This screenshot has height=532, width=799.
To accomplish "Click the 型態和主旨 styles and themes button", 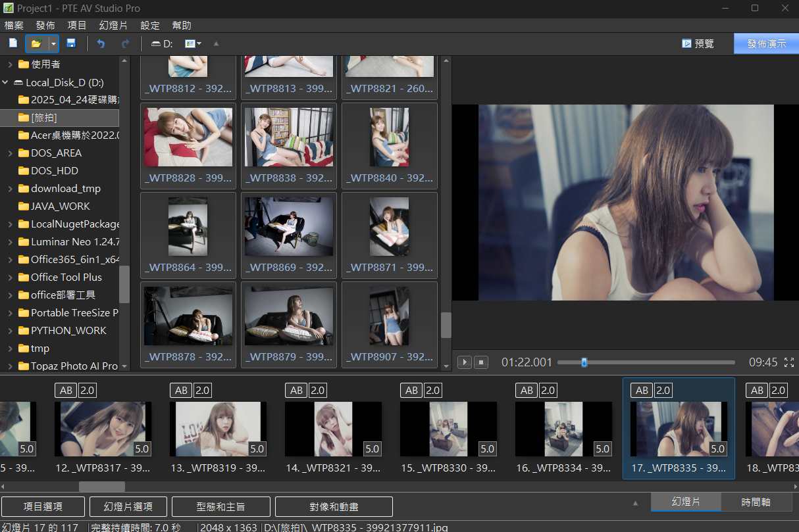I will tap(221, 506).
